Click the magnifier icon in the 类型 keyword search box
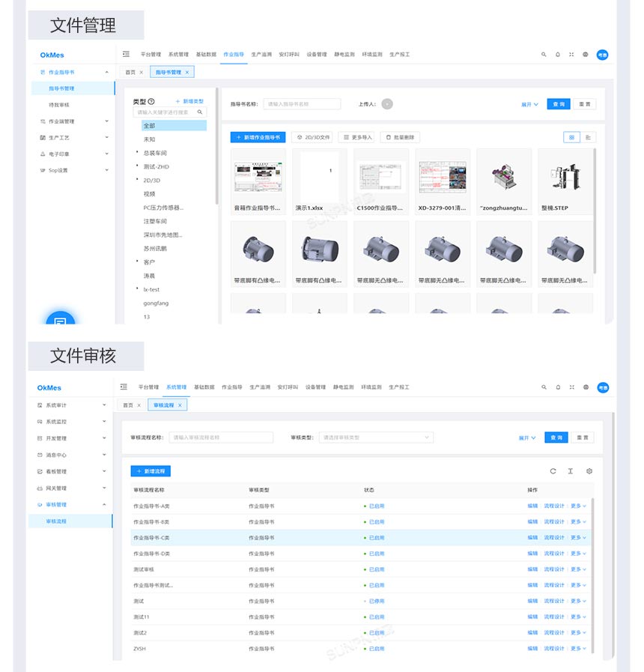The height and width of the screenshot is (672, 644). click(198, 110)
